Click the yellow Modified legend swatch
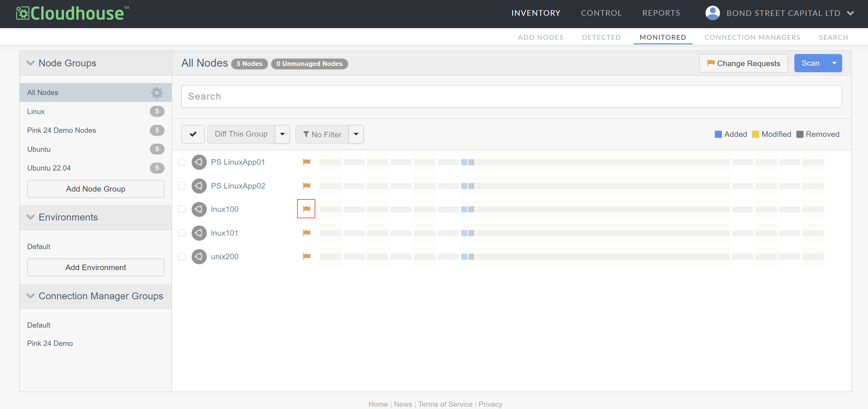Viewport: 868px width, 409px height. click(x=755, y=135)
